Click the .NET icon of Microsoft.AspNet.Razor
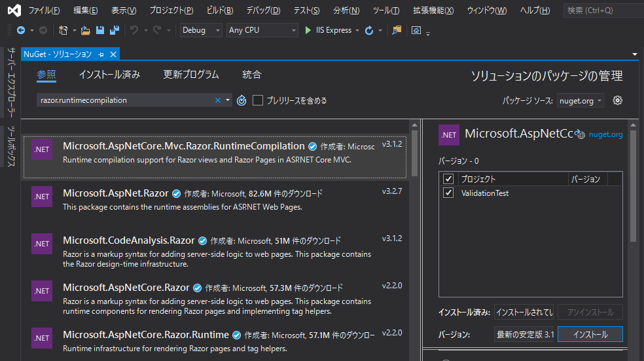This screenshot has width=644, height=361. [x=42, y=197]
